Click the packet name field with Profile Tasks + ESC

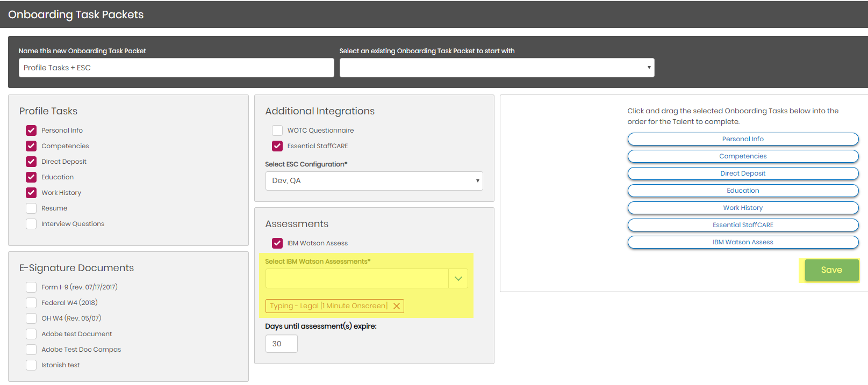click(x=176, y=68)
